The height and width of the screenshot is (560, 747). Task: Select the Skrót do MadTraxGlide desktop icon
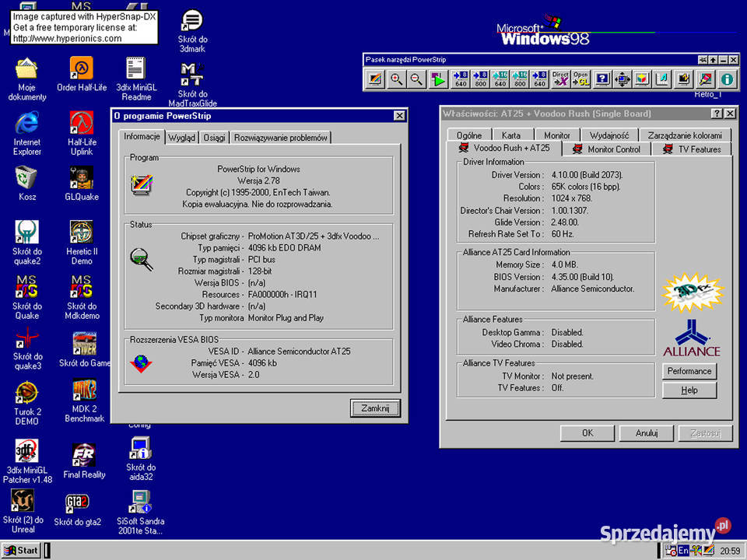(192, 86)
